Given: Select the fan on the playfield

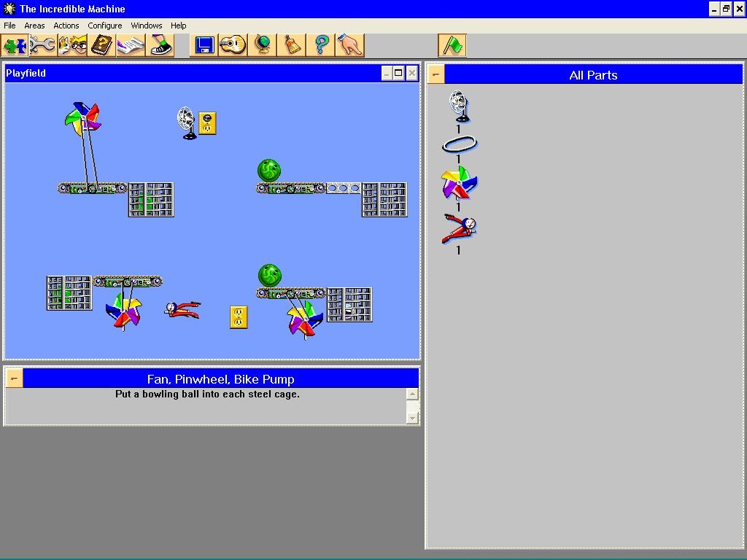Looking at the screenshot, I should coord(187,122).
